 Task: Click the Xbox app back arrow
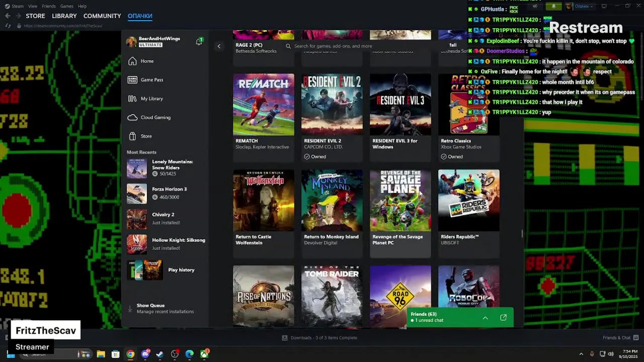[219, 46]
